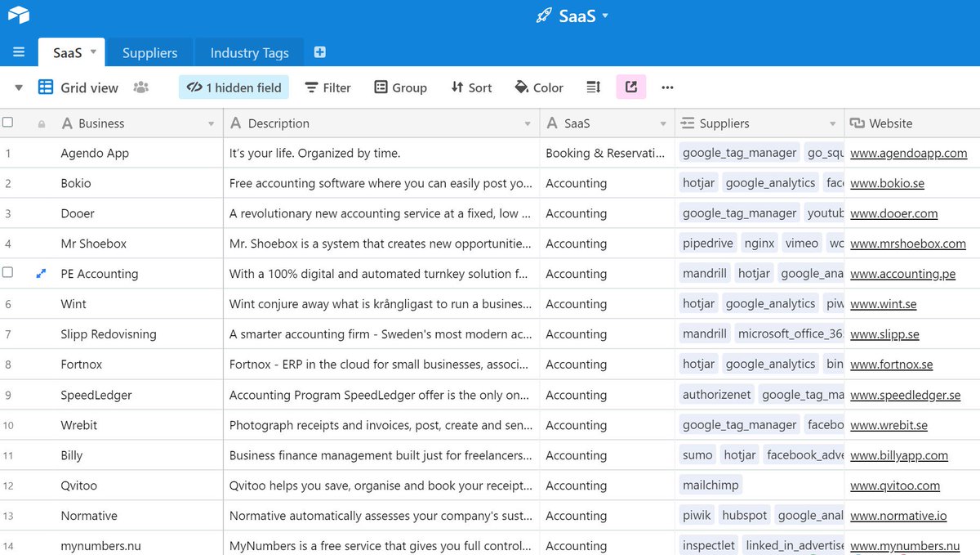Viewport: 980px width, 555px height.
Task: Open Business column dropdown arrow
Action: (x=212, y=124)
